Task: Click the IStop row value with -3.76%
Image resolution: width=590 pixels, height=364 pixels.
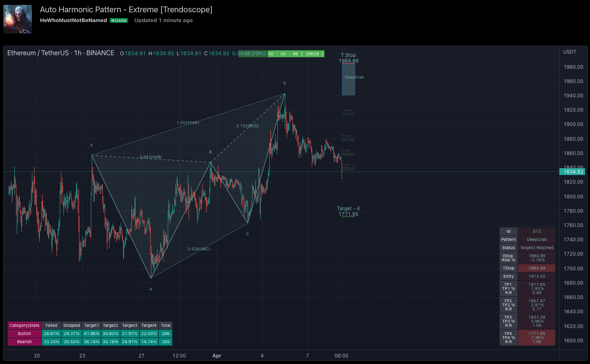Action: pos(537,258)
